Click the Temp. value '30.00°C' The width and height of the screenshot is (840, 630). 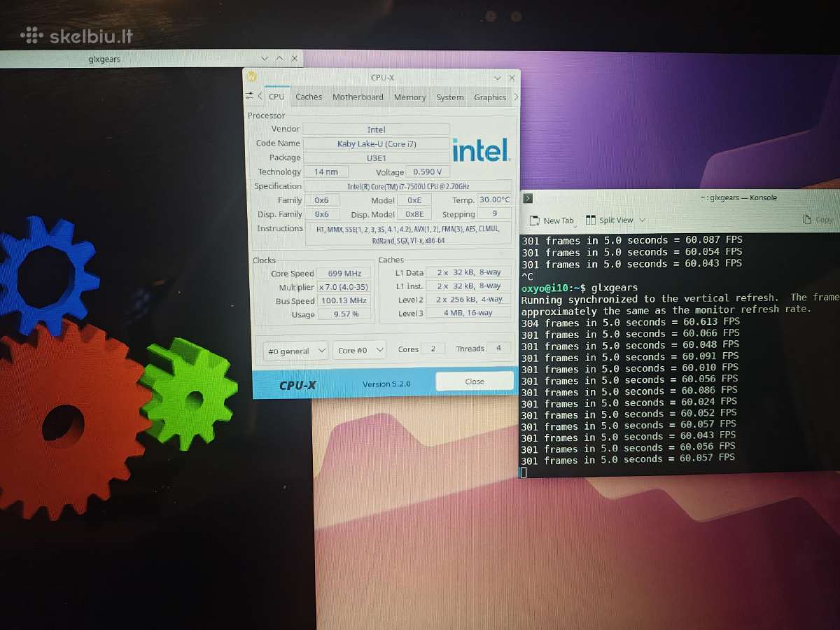point(494,200)
